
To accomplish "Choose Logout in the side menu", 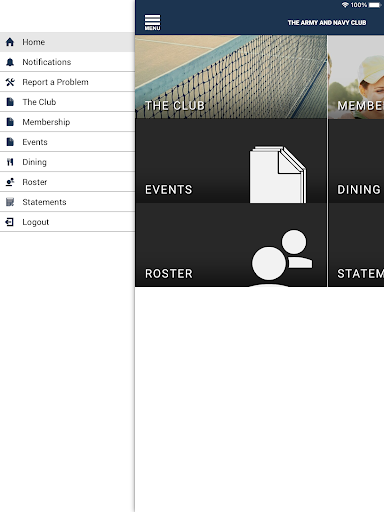I will pyautogui.click(x=67, y=222).
